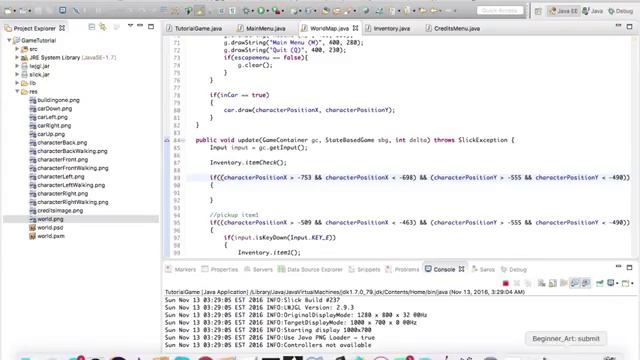
Task: Switch to Java EE perspective
Action: click(x=563, y=11)
